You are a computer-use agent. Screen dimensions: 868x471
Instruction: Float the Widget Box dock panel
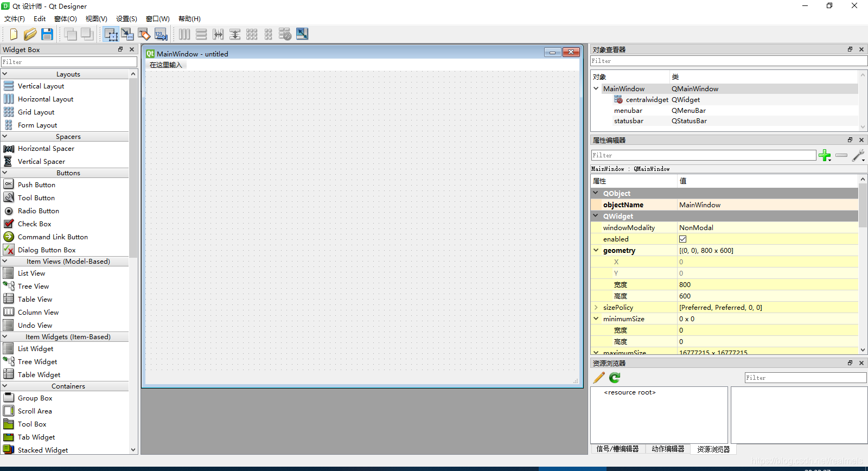(x=120, y=49)
